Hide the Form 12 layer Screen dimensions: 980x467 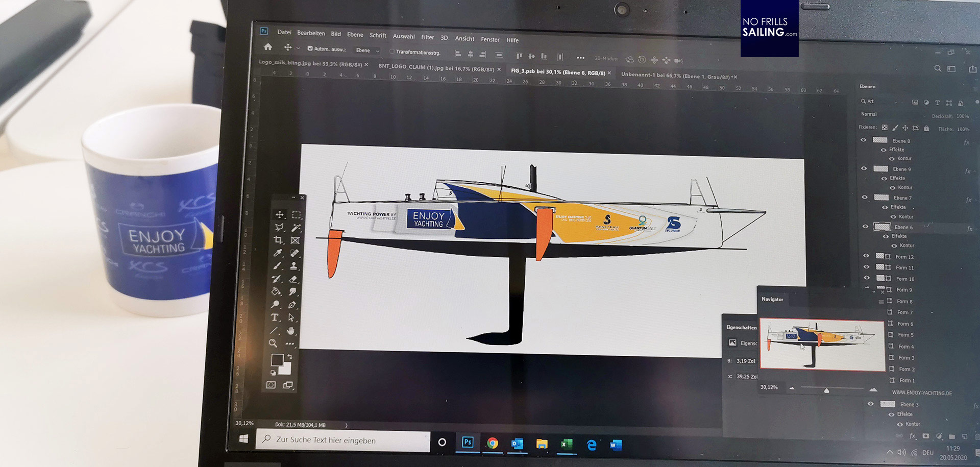click(866, 256)
